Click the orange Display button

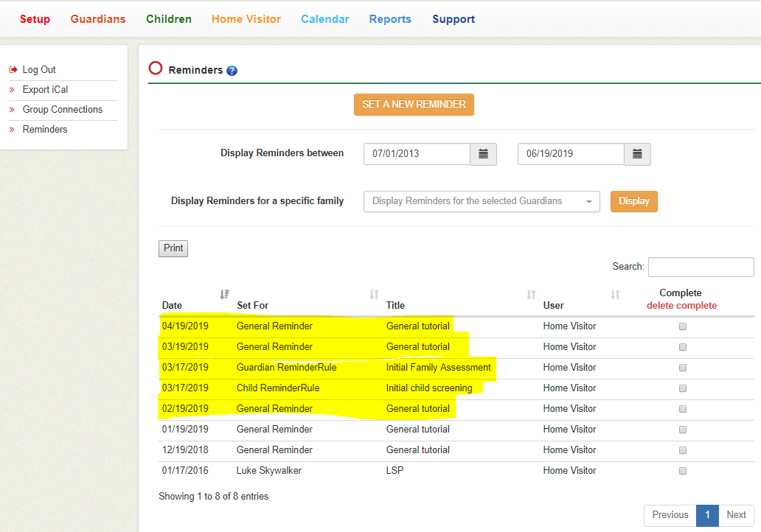pyautogui.click(x=634, y=201)
